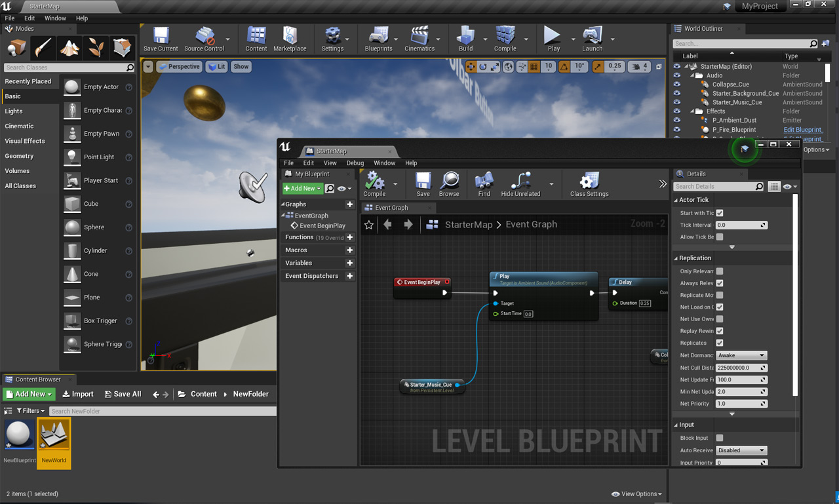Click the Build icon in the main toolbar
Viewport: 839px width, 504px height.
pyautogui.click(x=465, y=35)
